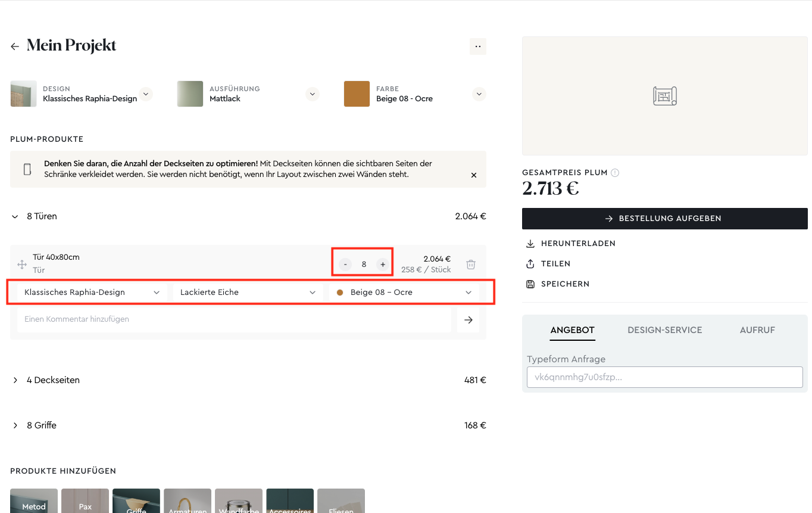The width and height of the screenshot is (812, 513).
Task: Click Bestellung aufgeben button
Action: (x=664, y=219)
